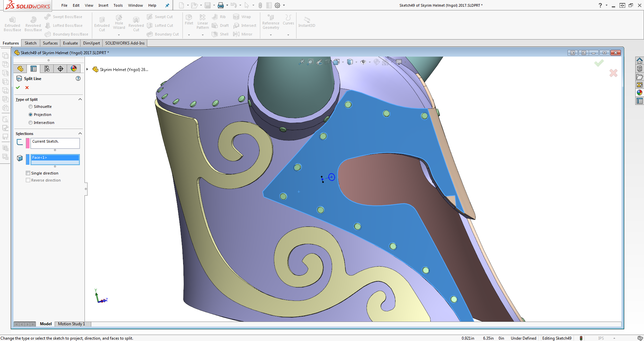Select the Skyrim Helmet part in flyout tree

click(120, 70)
